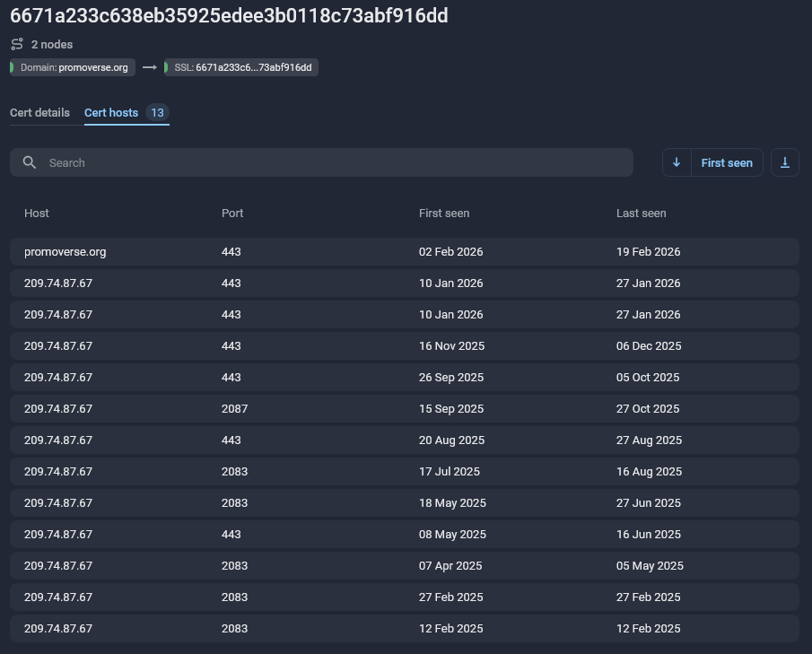Click the export download icon beside First seen
Image resolution: width=812 pixels, height=654 pixels.
[x=784, y=162]
